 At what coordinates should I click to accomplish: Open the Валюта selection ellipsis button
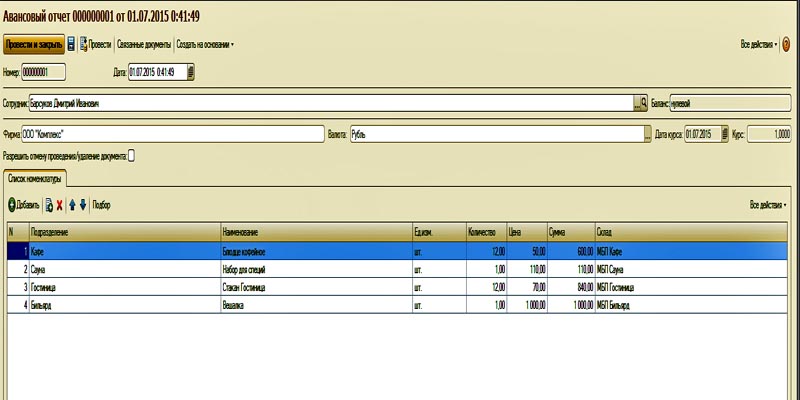pyautogui.click(x=647, y=133)
